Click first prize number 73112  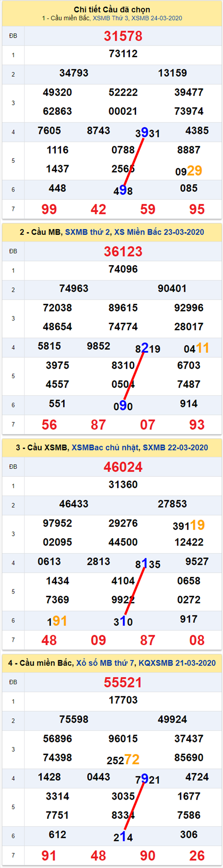[x=123, y=53]
